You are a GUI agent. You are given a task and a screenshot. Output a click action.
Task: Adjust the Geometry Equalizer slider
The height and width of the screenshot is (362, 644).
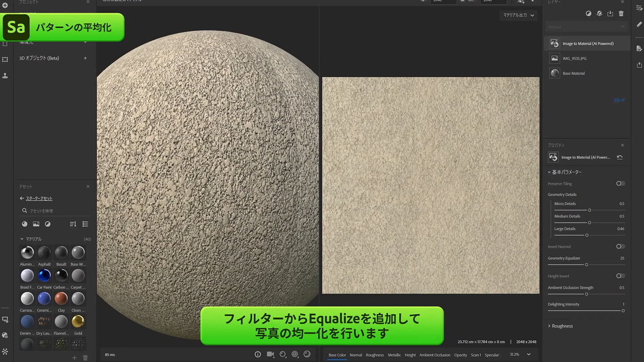(586, 265)
